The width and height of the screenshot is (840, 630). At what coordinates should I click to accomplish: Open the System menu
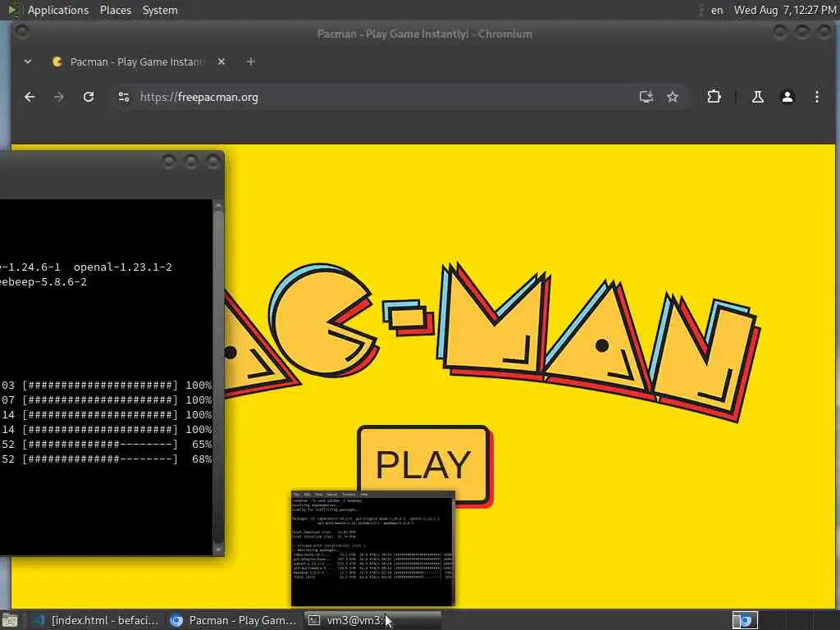tap(160, 10)
